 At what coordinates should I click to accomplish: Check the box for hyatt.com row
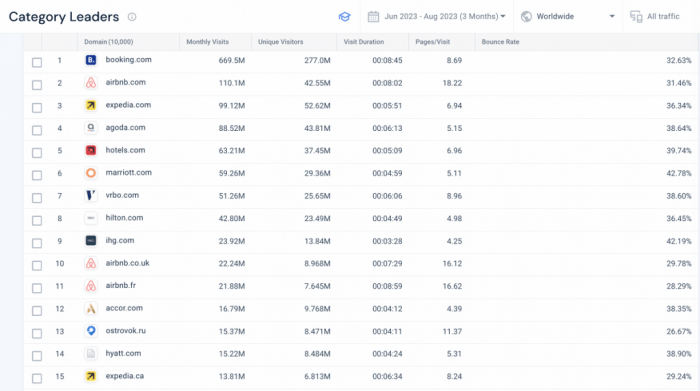37,356
